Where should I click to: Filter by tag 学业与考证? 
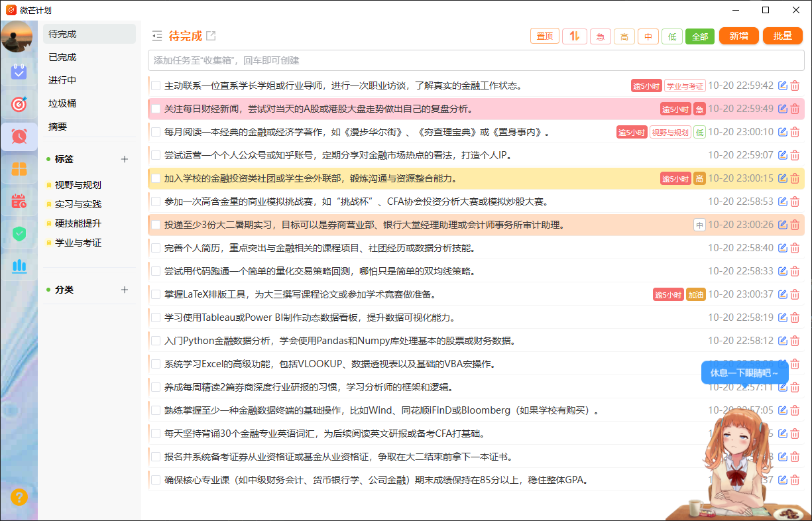tap(78, 243)
